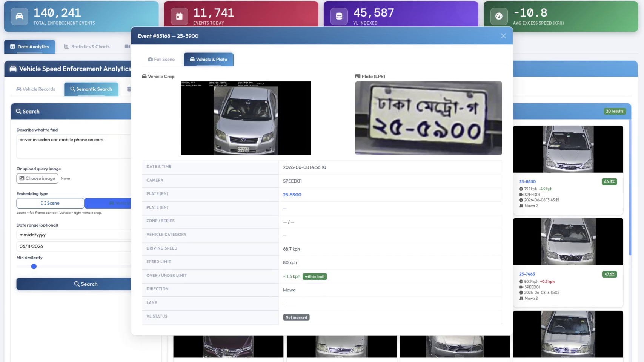Click the 47.6% similarity badge

point(609,274)
